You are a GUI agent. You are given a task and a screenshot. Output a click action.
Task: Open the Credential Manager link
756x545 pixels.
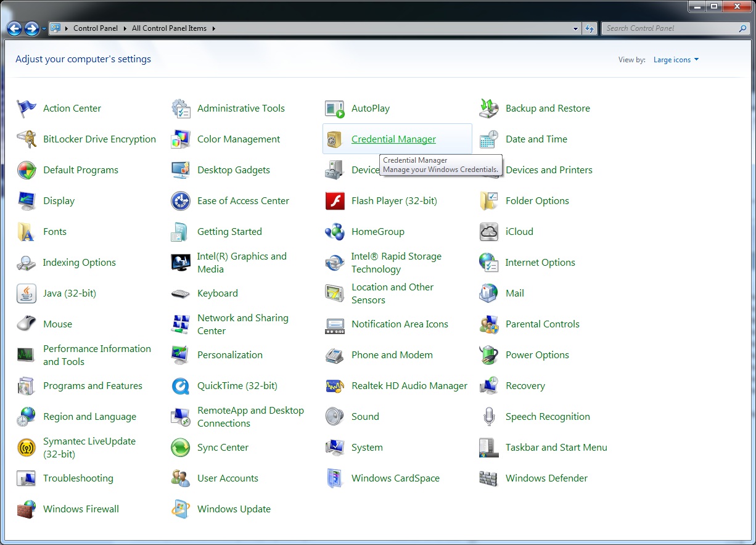393,139
